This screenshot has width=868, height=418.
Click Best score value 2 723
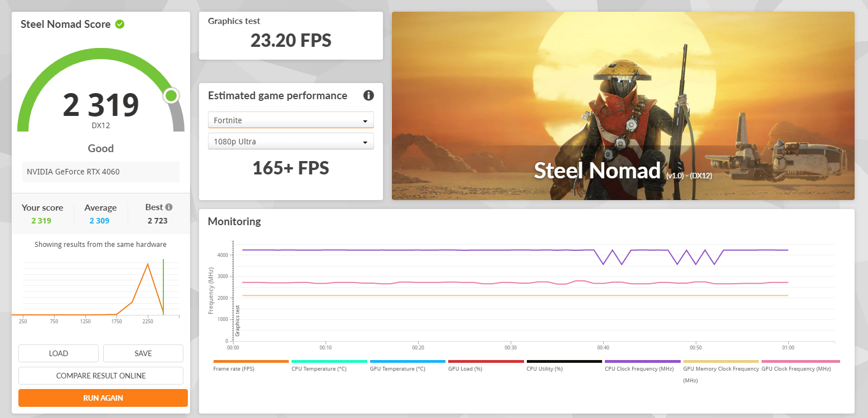tap(158, 221)
